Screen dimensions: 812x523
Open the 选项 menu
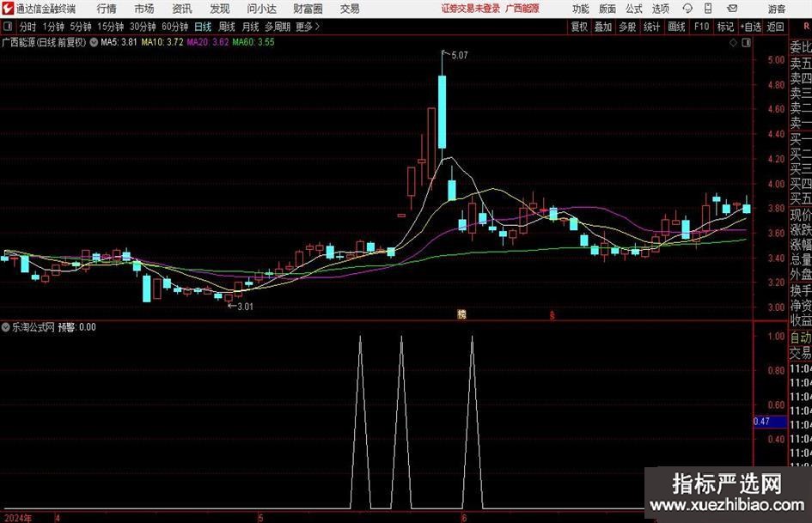click(660, 9)
